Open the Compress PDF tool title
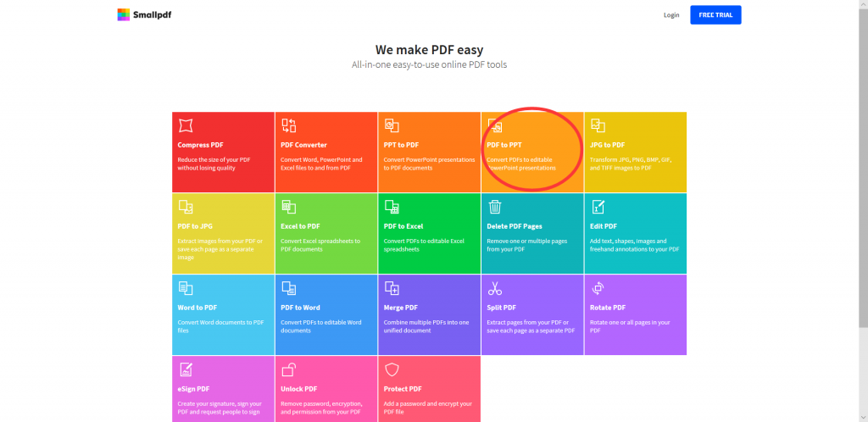Image resolution: width=868 pixels, height=422 pixels. (200, 146)
